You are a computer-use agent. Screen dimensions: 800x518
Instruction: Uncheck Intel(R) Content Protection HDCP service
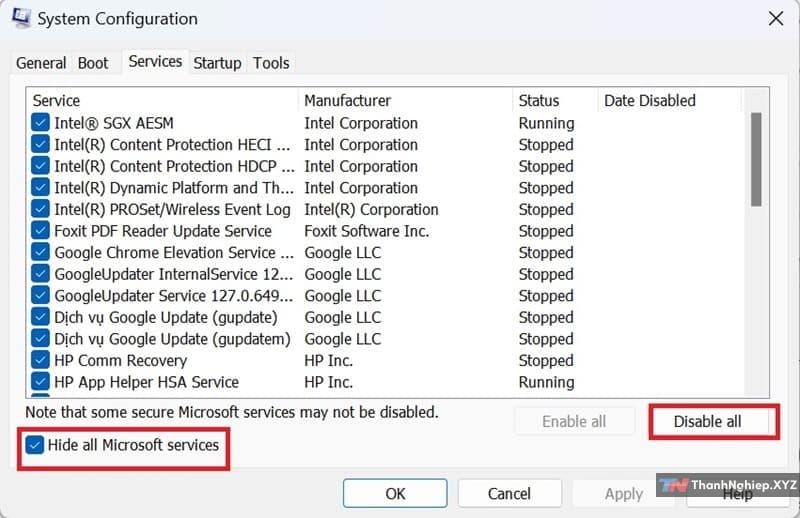click(40, 166)
